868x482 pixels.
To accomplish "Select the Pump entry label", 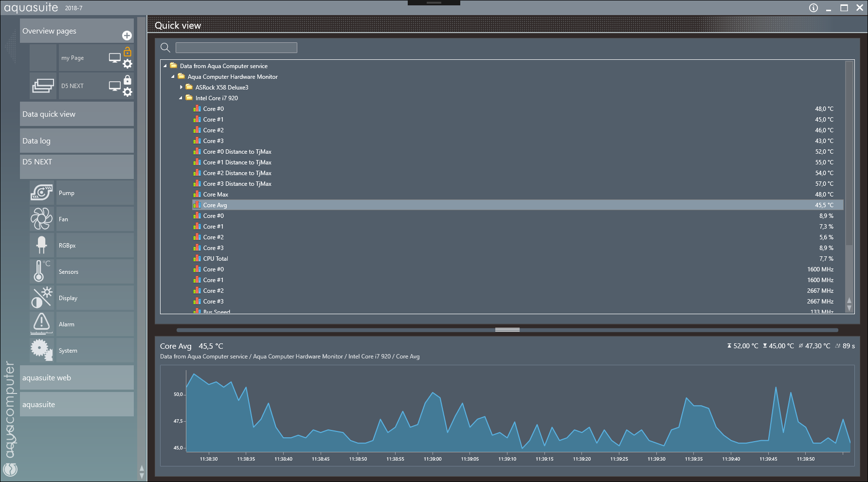I will [67, 193].
